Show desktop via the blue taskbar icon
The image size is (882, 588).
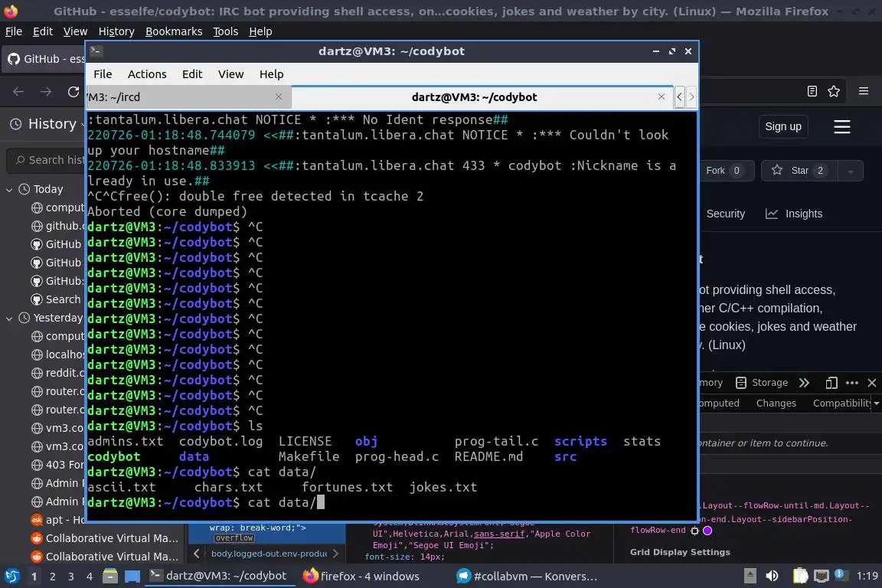click(x=132, y=577)
